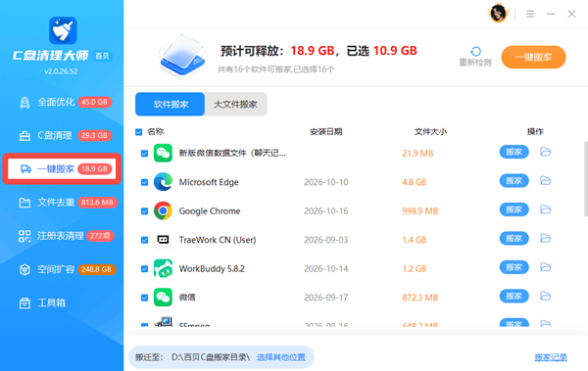Click 搬家 button for Google Chrome

(x=514, y=209)
